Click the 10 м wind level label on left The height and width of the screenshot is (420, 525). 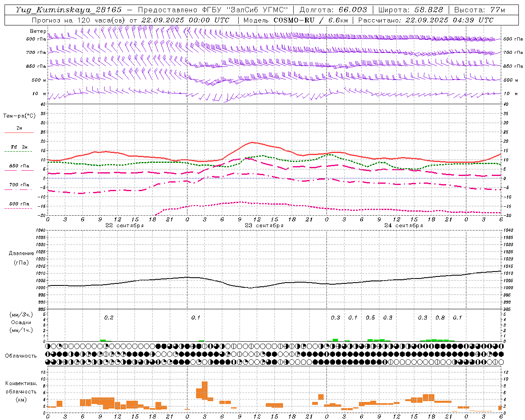coord(39,94)
